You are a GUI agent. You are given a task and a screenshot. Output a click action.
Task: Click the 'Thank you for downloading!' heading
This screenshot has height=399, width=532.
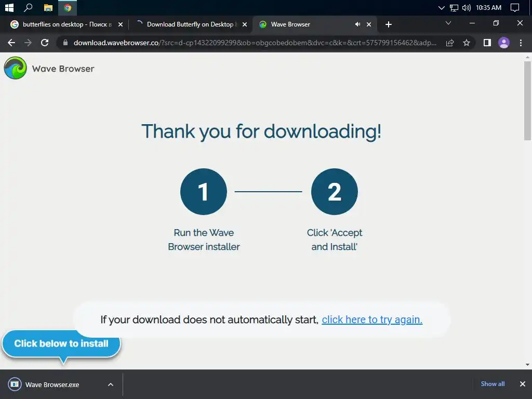(x=261, y=131)
